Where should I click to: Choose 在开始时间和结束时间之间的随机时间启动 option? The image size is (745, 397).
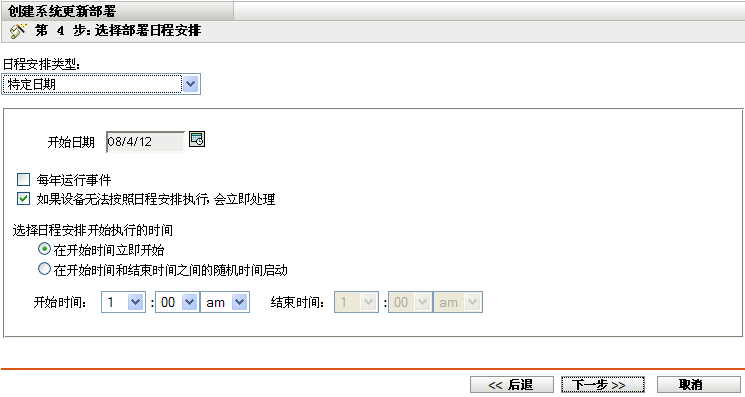point(44,269)
